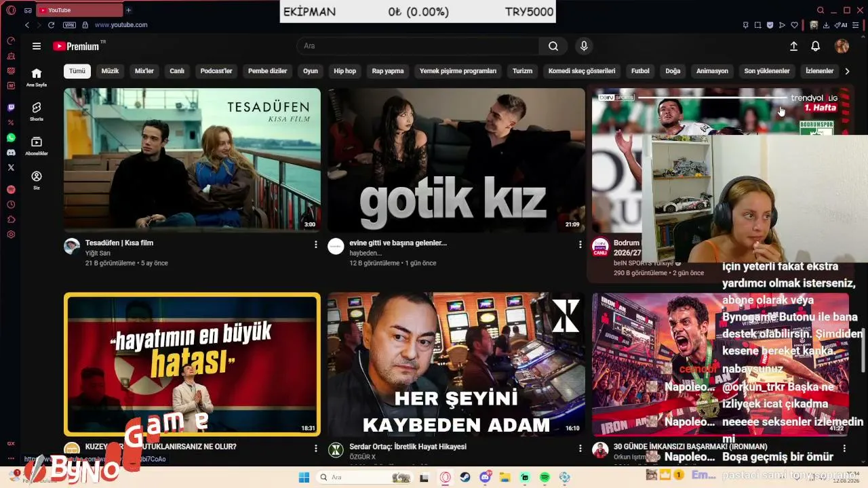Play the 'gotik kız' video thumbnail

(x=456, y=160)
